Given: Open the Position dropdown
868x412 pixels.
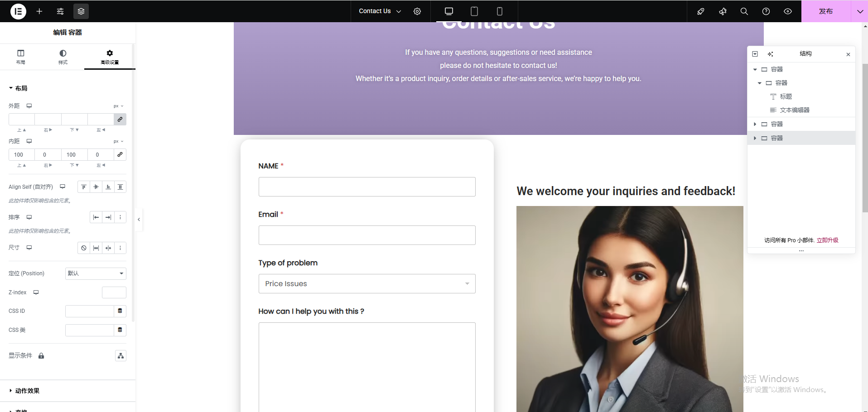Looking at the screenshot, I should coord(96,273).
